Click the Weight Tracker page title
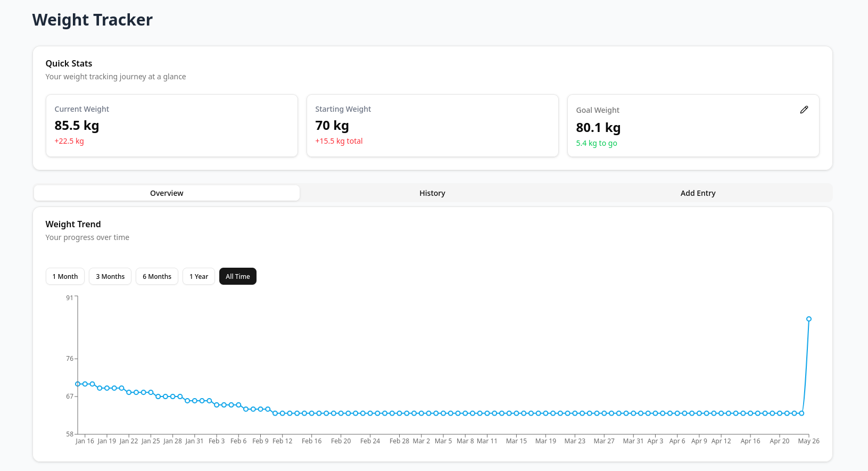 [93, 20]
